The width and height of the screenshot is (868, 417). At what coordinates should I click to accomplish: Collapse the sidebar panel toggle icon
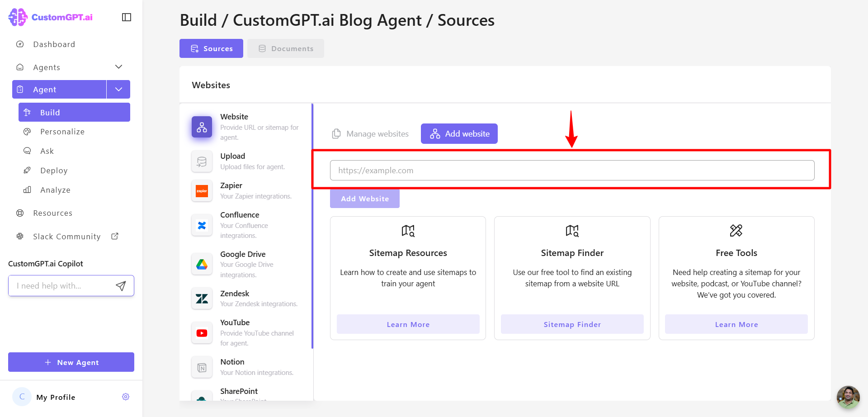pyautogui.click(x=127, y=17)
